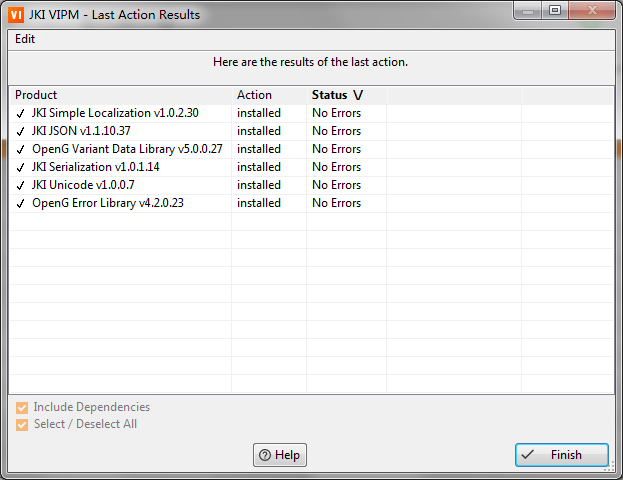623x480 pixels.
Task: Click 'installed' action for JKI Serialization
Action: 259,167
